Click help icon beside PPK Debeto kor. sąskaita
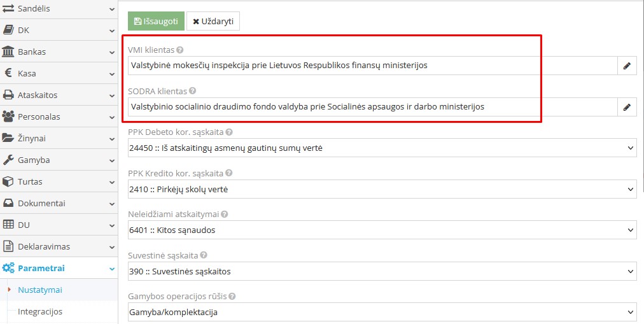 (x=229, y=132)
